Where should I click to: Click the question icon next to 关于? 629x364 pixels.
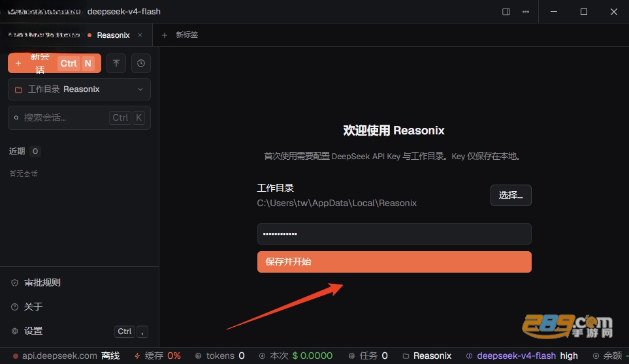tap(14, 307)
